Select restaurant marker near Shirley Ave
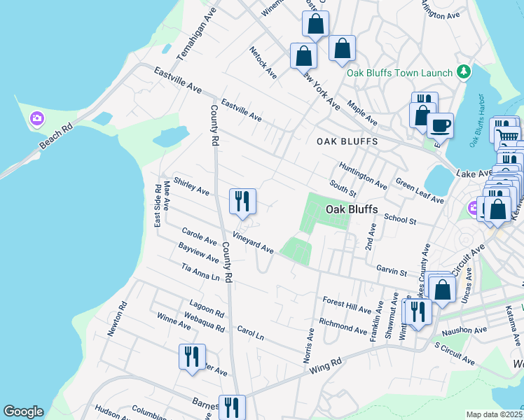 pyautogui.click(x=242, y=202)
